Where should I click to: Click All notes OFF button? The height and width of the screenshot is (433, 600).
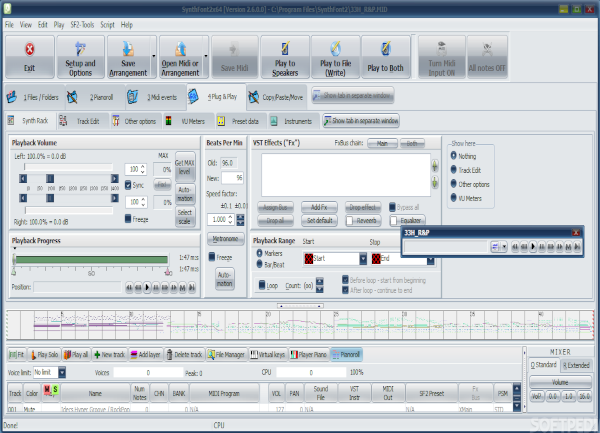pos(487,57)
